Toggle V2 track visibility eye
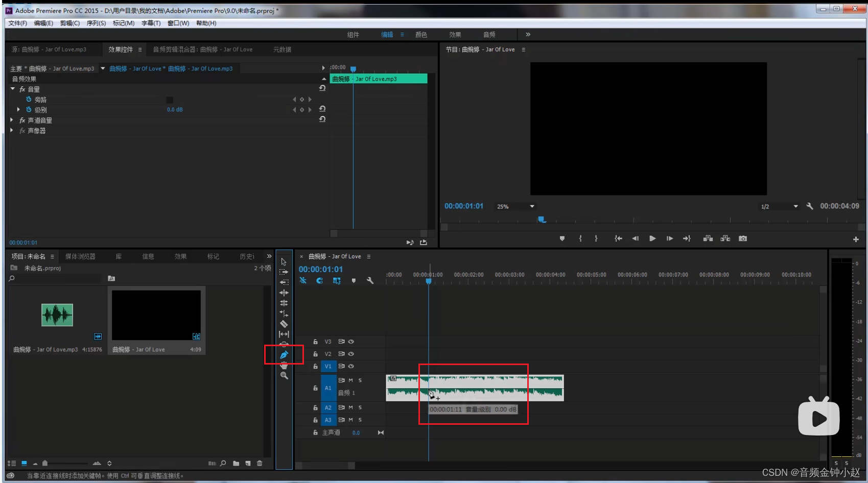 coord(351,354)
